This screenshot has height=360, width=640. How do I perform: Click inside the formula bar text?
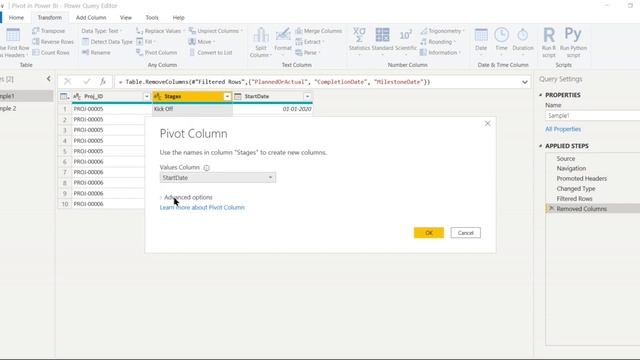(x=274, y=82)
